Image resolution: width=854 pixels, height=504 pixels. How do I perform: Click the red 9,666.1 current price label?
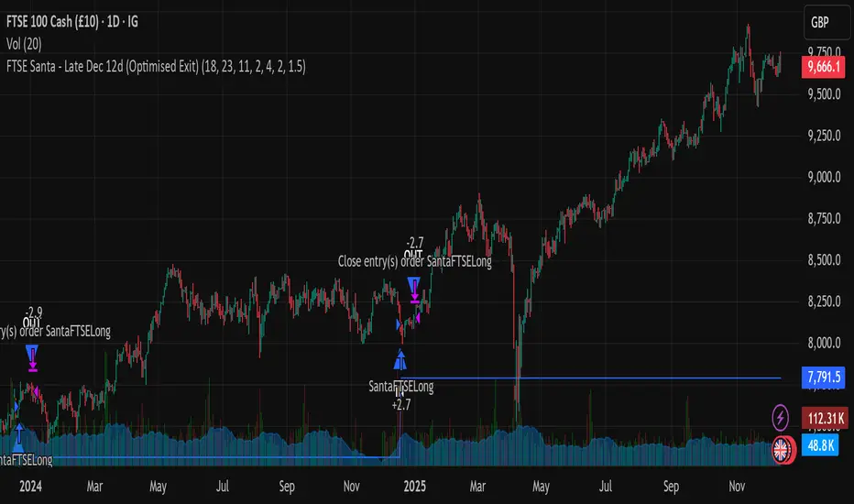click(x=823, y=68)
